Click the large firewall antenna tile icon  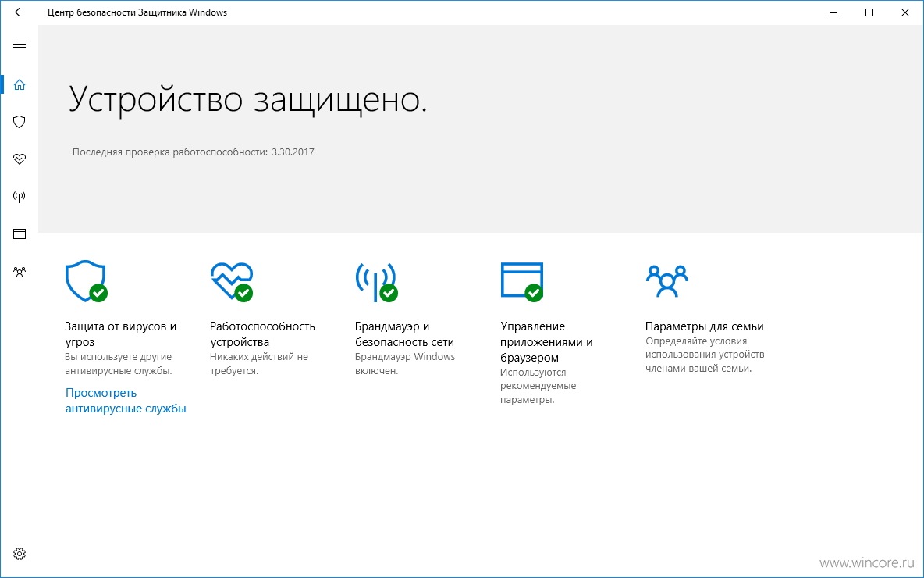point(377,281)
